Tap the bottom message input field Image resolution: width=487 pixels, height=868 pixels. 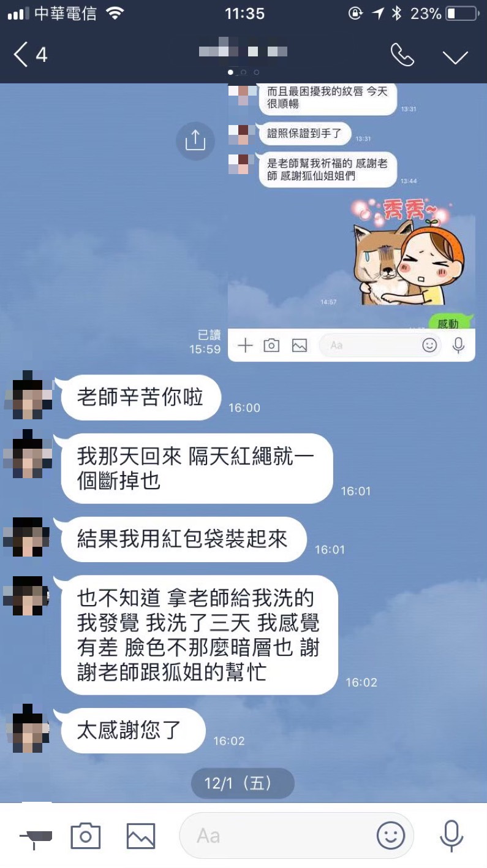click(x=296, y=835)
